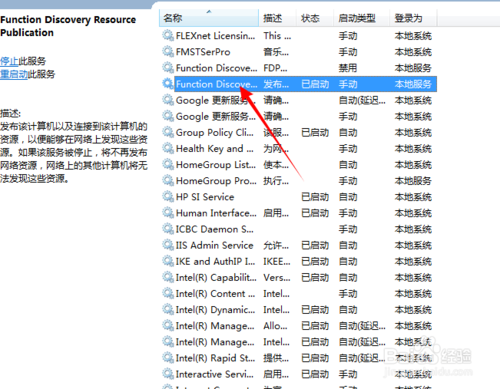Click 本地服务 login cell in HomeGroup Pro... row

413,181
